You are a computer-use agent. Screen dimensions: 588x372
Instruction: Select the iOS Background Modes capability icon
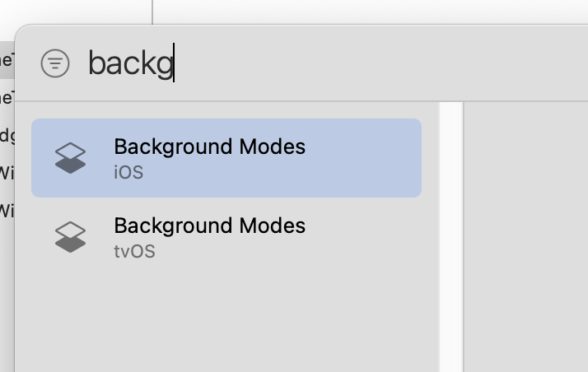click(x=71, y=158)
